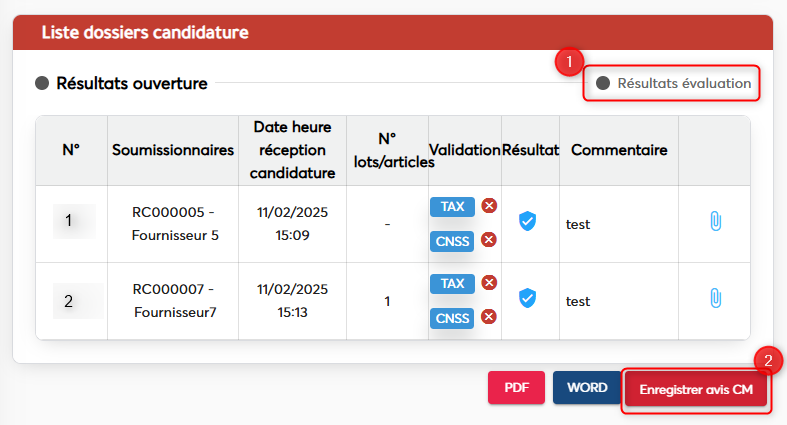Click the TAX badge for Fournisseur 5
Screen dimensions: 787x425
tap(452, 206)
